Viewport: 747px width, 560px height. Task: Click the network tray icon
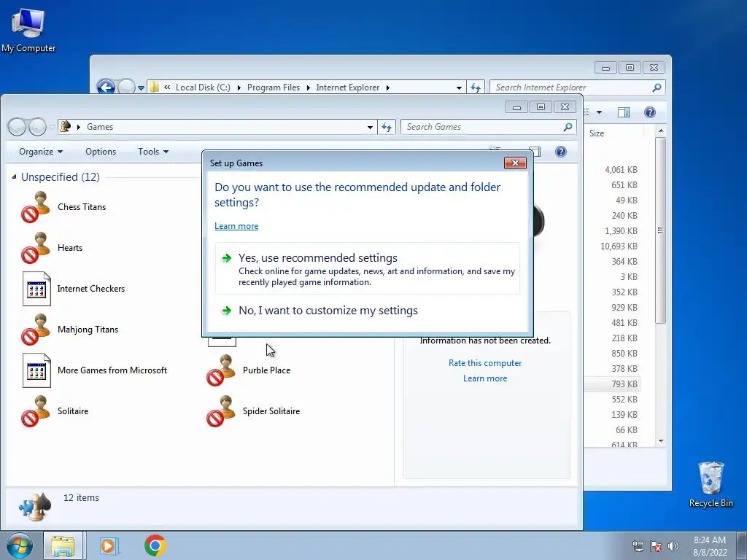tap(638, 546)
